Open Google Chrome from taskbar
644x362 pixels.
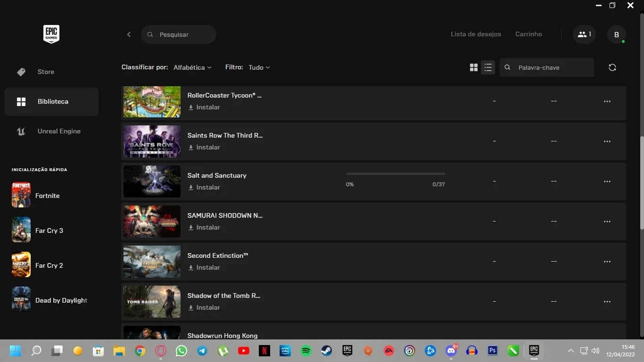[140, 351]
